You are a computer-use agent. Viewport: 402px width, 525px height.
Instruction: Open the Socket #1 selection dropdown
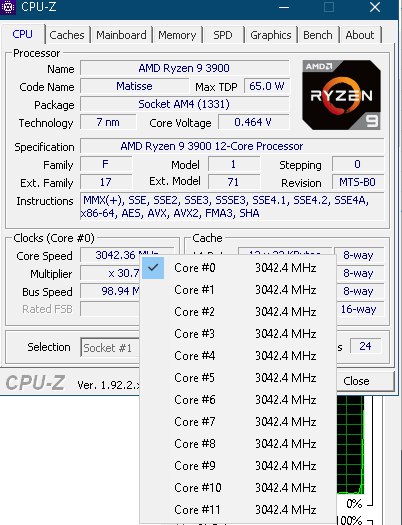coord(110,347)
